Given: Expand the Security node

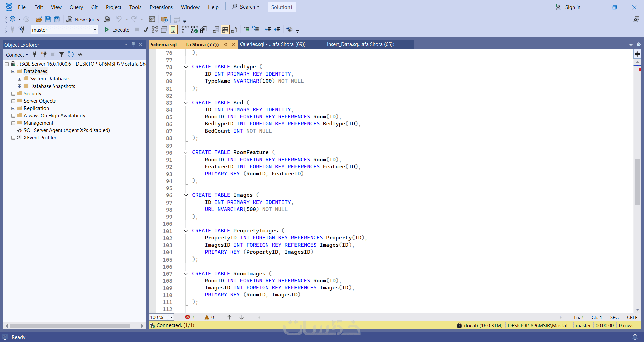Looking at the screenshot, I should point(13,94).
